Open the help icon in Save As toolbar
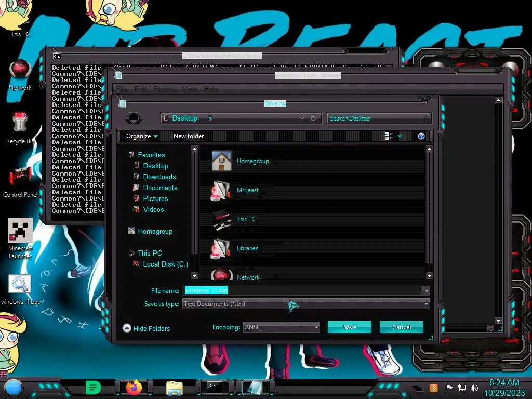Screen dimensions: 532x399 click(x=421, y=136)
